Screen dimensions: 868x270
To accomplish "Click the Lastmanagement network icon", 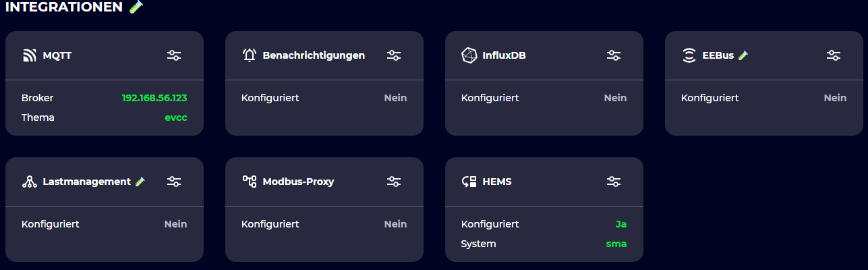I will [29, 182].
